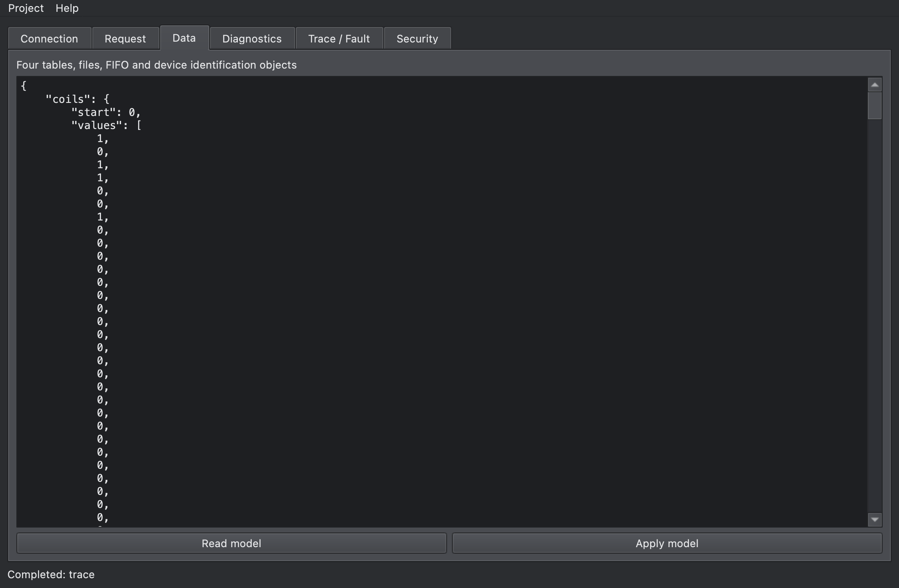Viewport: 899px width, 588px height.
Task: Switch to the Connection tab
Action: click(x=49, y=39)
